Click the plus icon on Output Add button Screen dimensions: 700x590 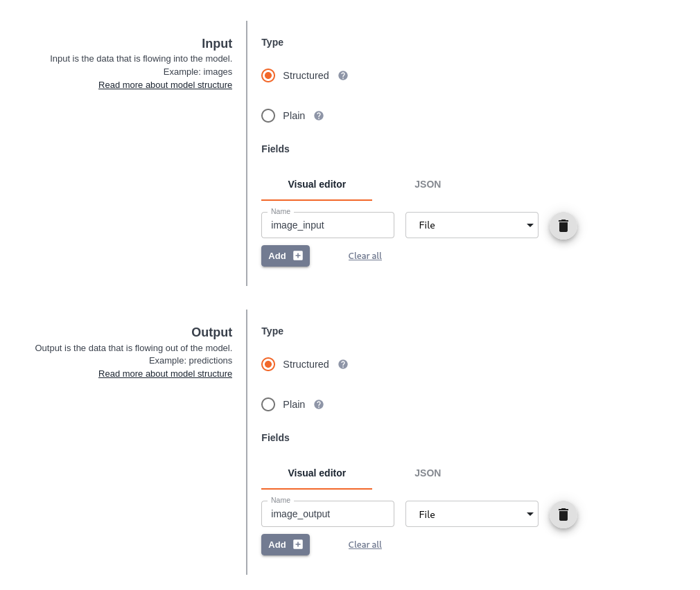pos(297,544)
